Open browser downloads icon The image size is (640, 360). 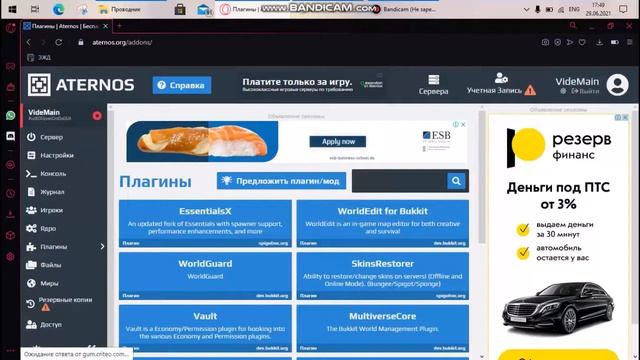pyautogui.click(x=599, y=42)
